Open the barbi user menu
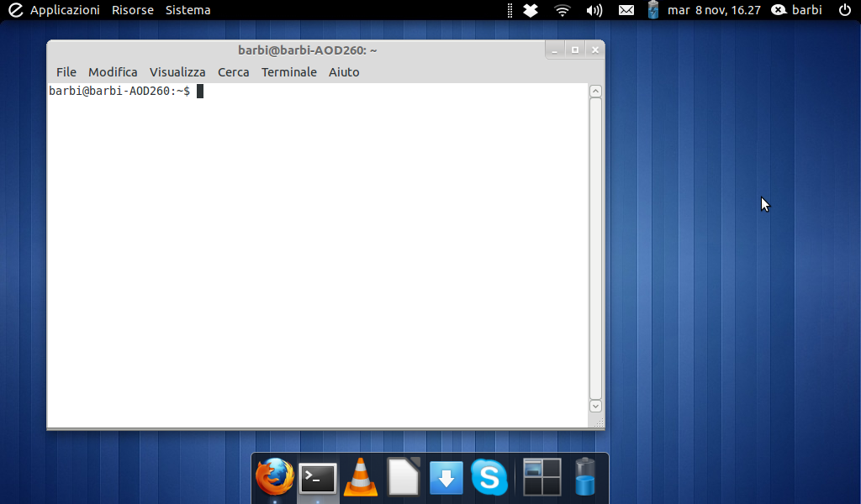The height and width of the screenshot is (504, 861). pos(797,10)
